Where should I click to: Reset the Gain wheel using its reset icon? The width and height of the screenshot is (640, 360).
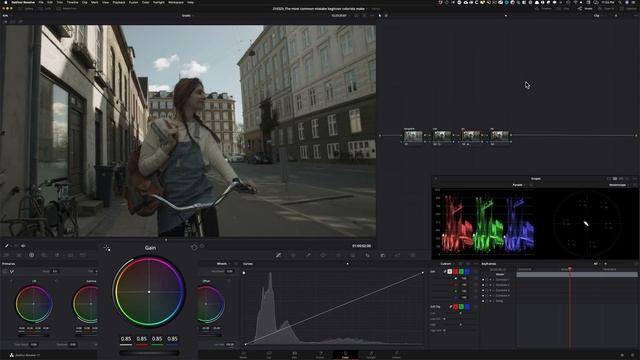click(x=194, y=247)
